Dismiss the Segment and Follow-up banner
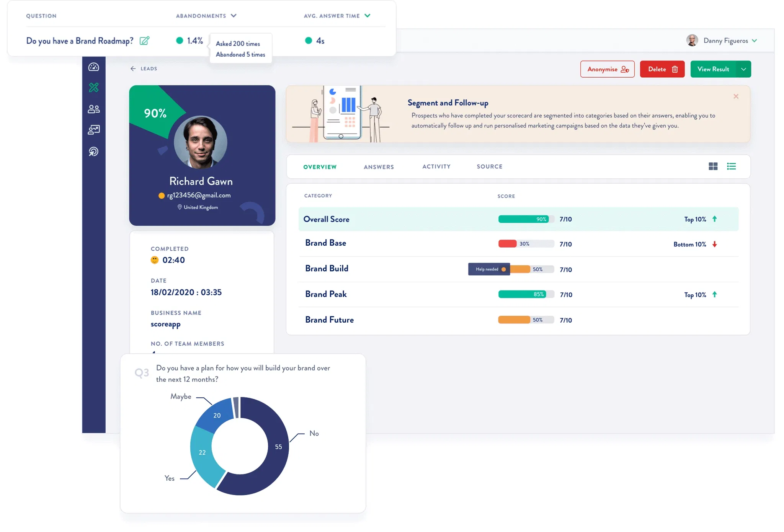Viewport: 784px width, 532px height. [736, 96]
